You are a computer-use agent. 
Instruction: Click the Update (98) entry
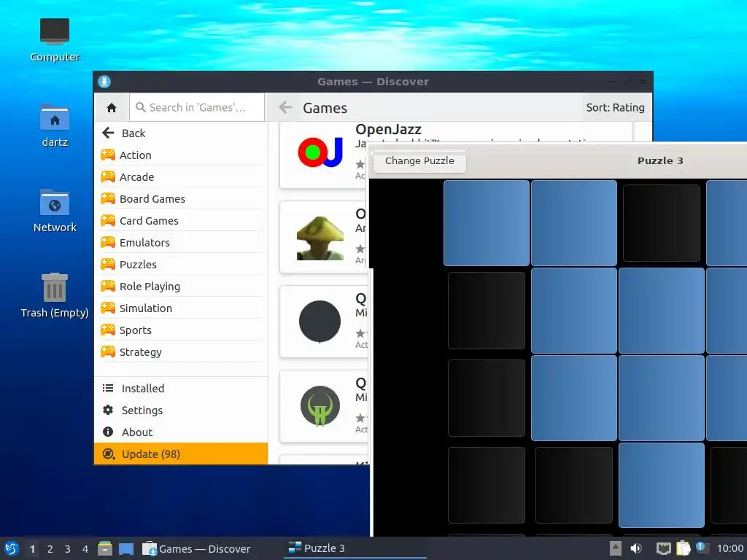point(181,454)
